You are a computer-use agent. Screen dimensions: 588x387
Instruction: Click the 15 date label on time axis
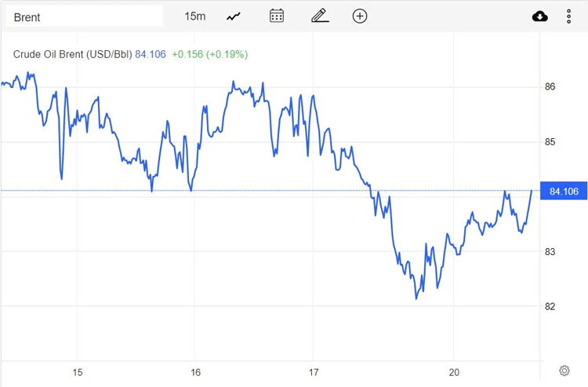coord(78,372)
